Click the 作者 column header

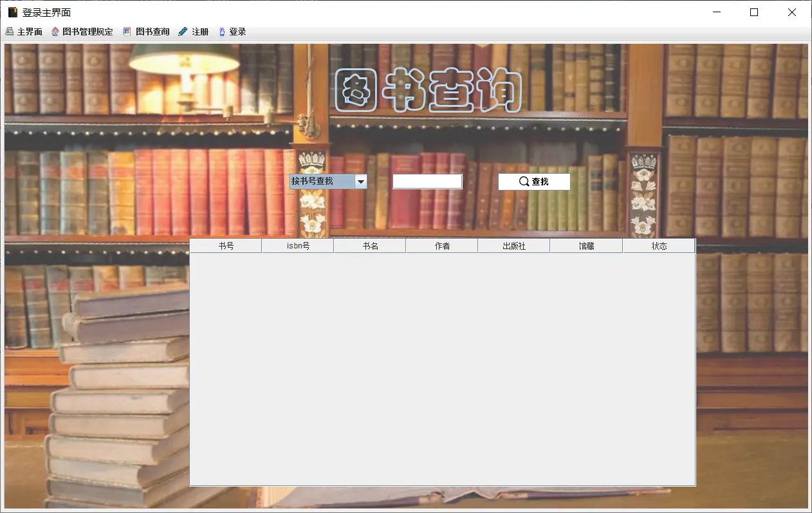click(441, 245)
